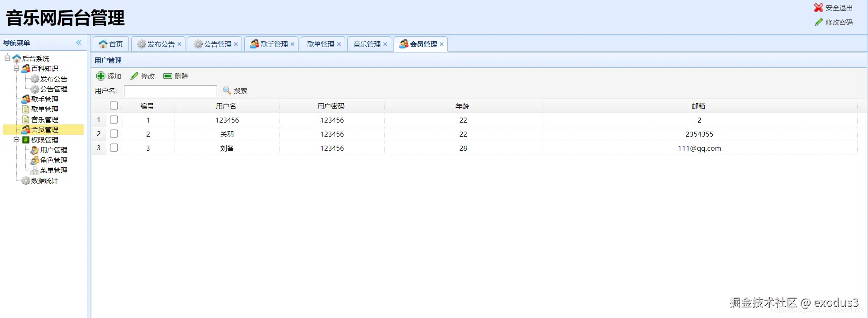The width and height of the screenshot is (868, 318).
Task: Collapse the 权限管理 tree node
Action: click(16, 140)
